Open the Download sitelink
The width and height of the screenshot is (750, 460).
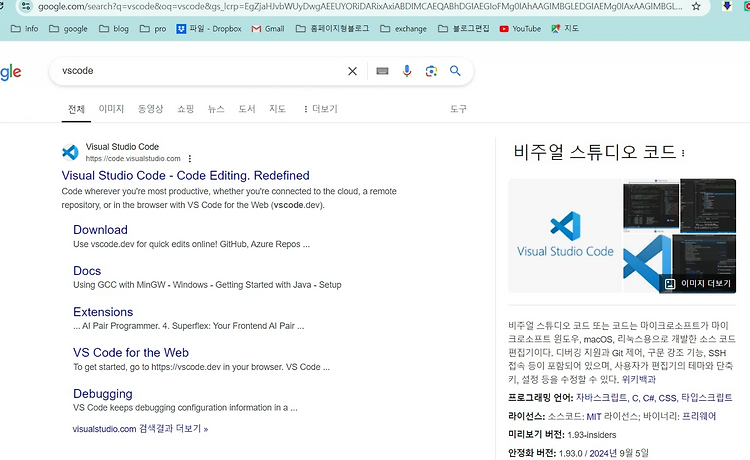coord(100,230)
